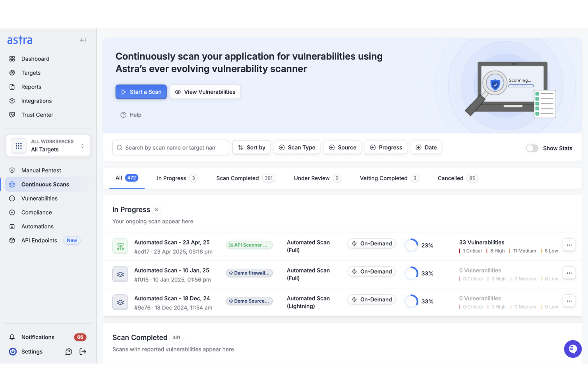Click the New badge beside API Endpoints
588x392 pixels.
(x=72, y=240)
